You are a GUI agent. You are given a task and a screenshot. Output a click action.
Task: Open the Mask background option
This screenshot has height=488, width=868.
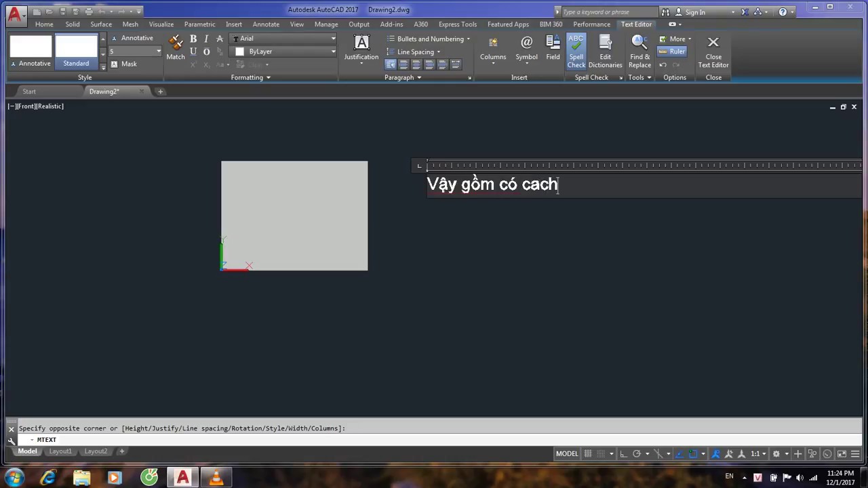point(123,64)
